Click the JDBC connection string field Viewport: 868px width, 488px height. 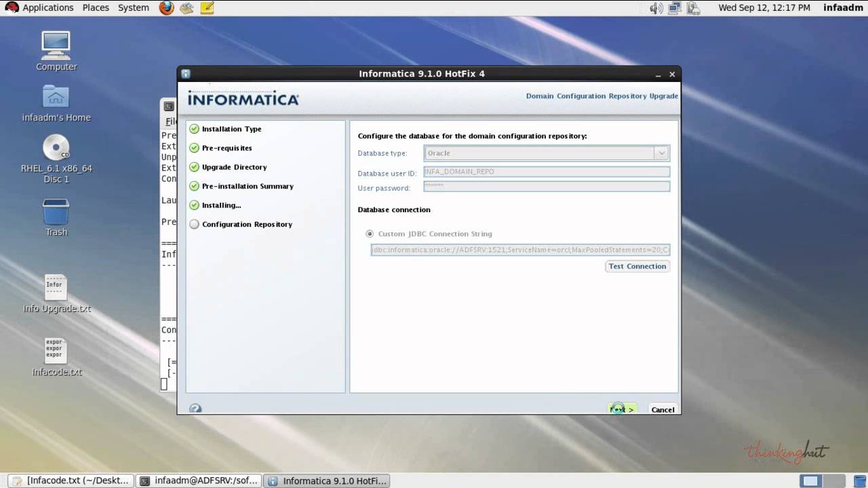pos(520,249)
